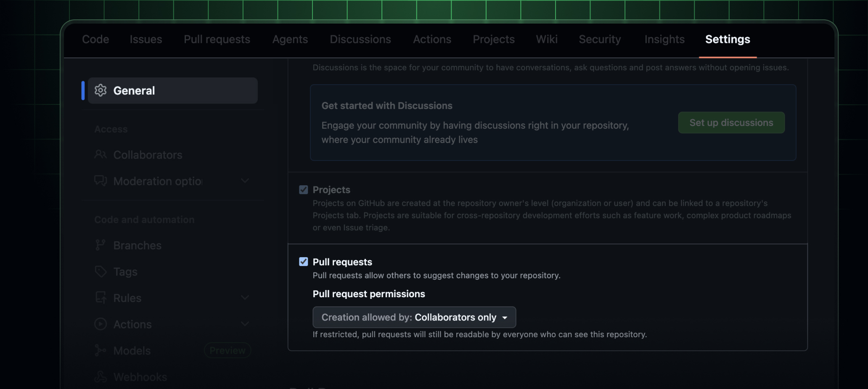
Task: Switch to the Security tab
Action: coord(600,39)
